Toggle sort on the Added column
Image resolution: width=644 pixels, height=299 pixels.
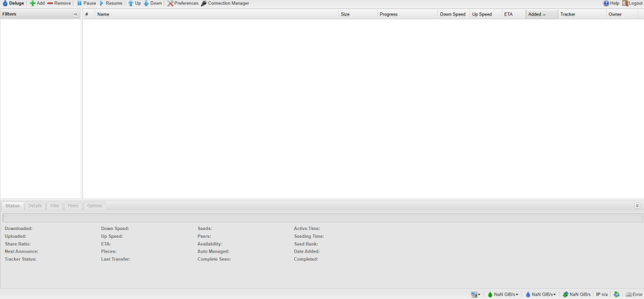click(x=542, y=14)
